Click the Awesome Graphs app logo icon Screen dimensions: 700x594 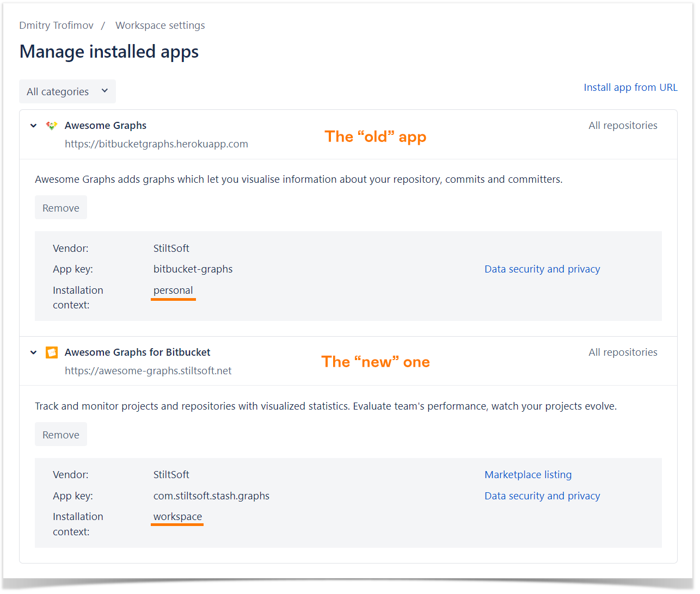pyautogui.click(x=52, y=126)
